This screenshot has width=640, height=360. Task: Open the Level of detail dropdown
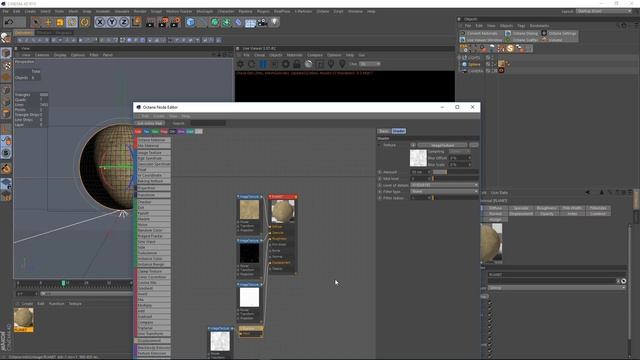444,185
